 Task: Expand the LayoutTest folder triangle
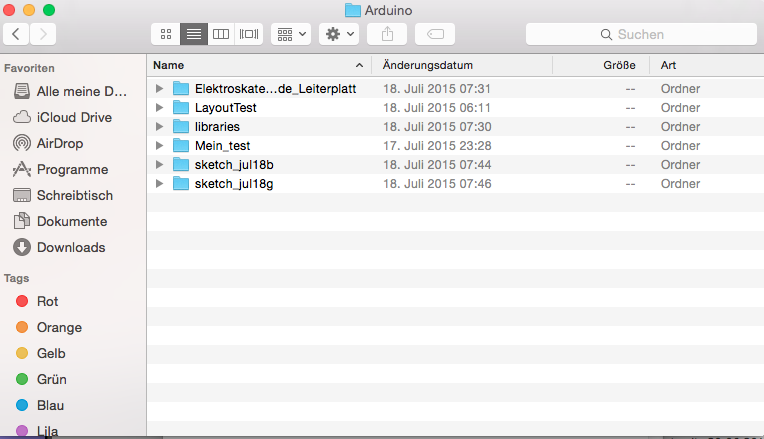point(159,107)
